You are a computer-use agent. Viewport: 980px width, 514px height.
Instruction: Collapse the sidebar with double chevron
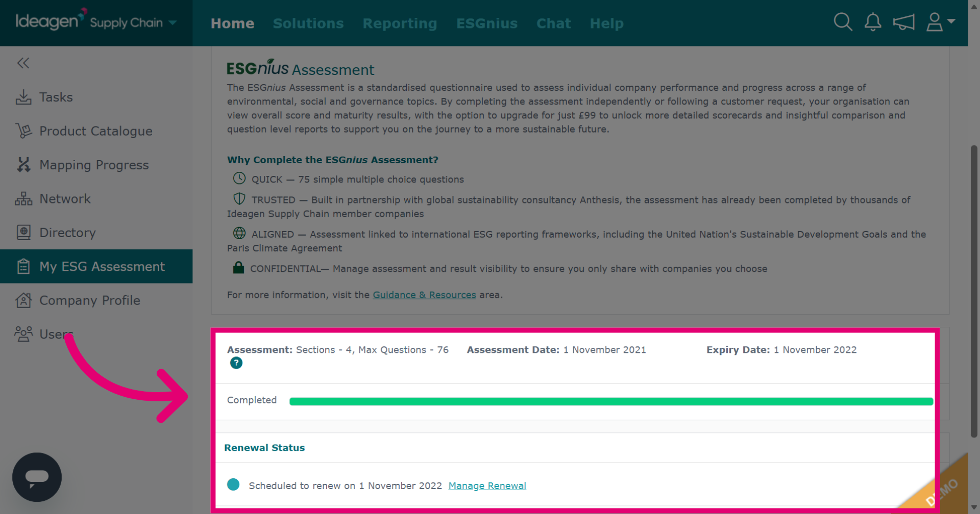tap(23, 63)
